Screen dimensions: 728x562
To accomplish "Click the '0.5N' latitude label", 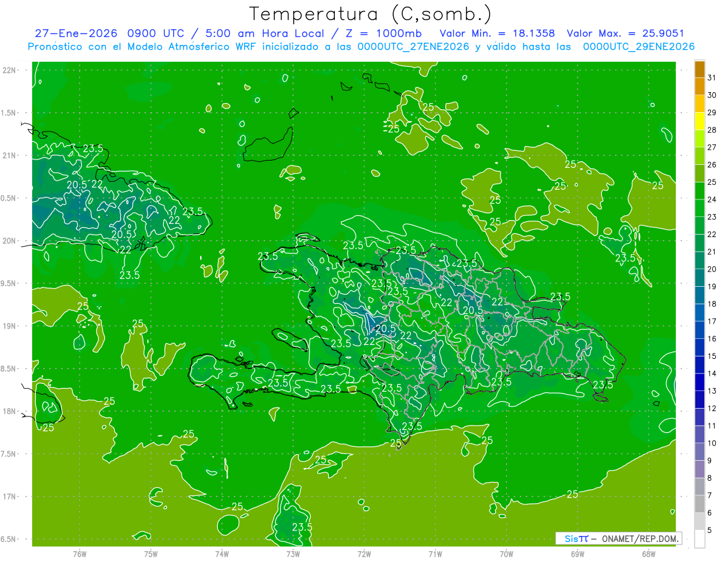I will tap(9, 198).
